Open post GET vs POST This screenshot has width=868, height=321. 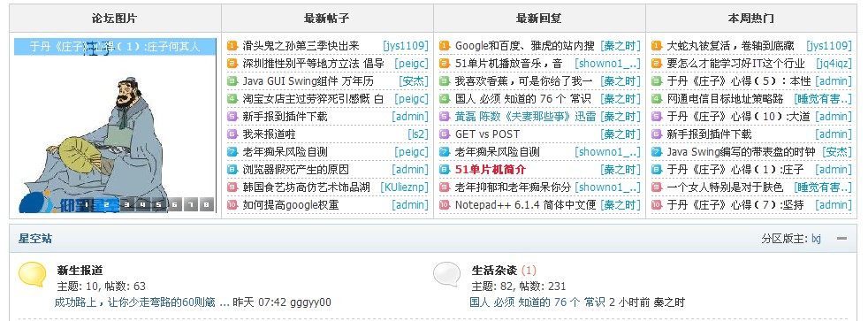487,134
